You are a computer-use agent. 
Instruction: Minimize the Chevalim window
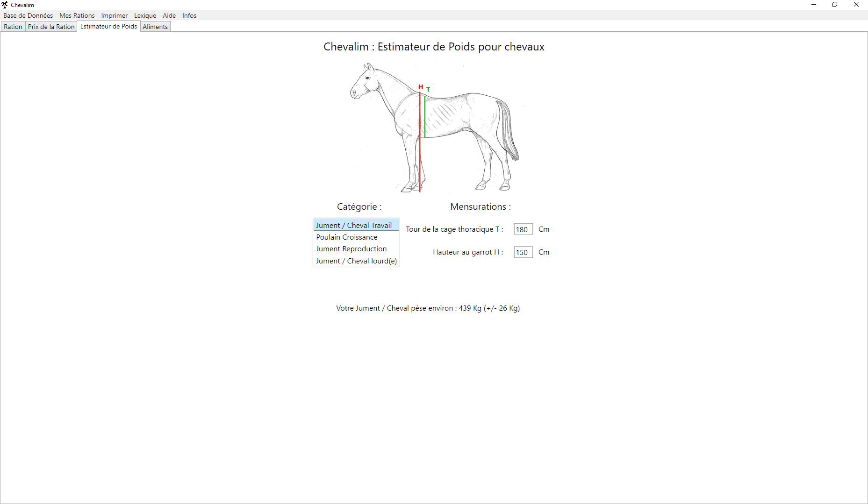click(x=814, y=5)
